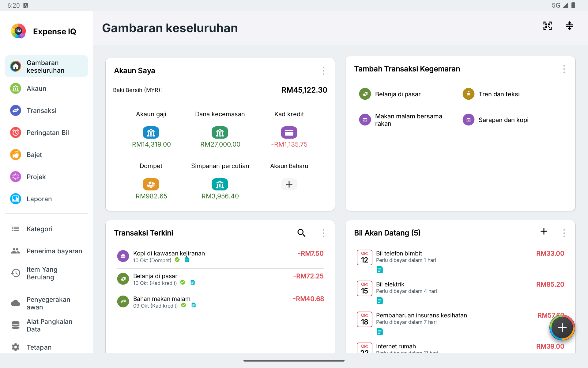
Task: Select Gambaran keseluruhan in sidebar
Action: pos(46,67)
